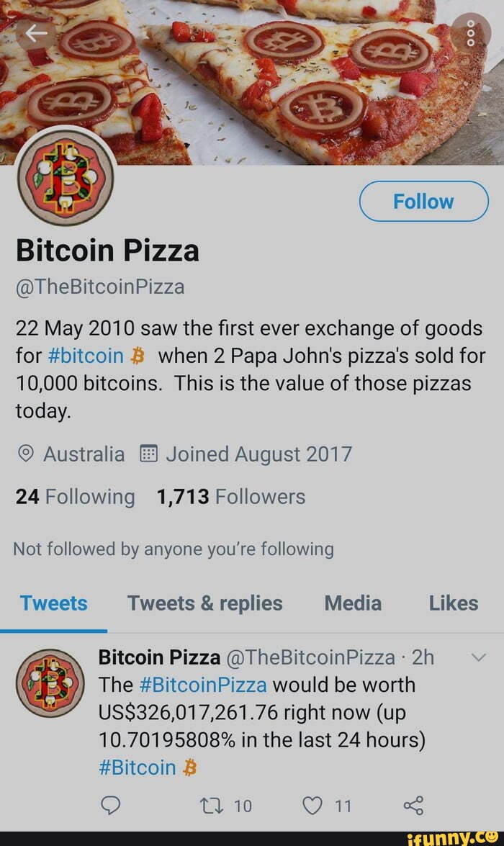This screenshot has width=504, height=846.
Task: Tap the heart icon to like the tweet
Action: click(x=312, y=806)
